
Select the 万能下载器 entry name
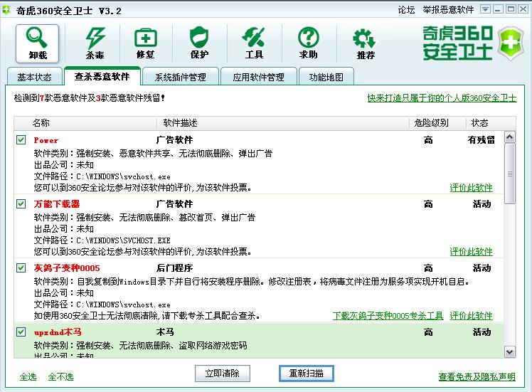click(x=57, y=204)
